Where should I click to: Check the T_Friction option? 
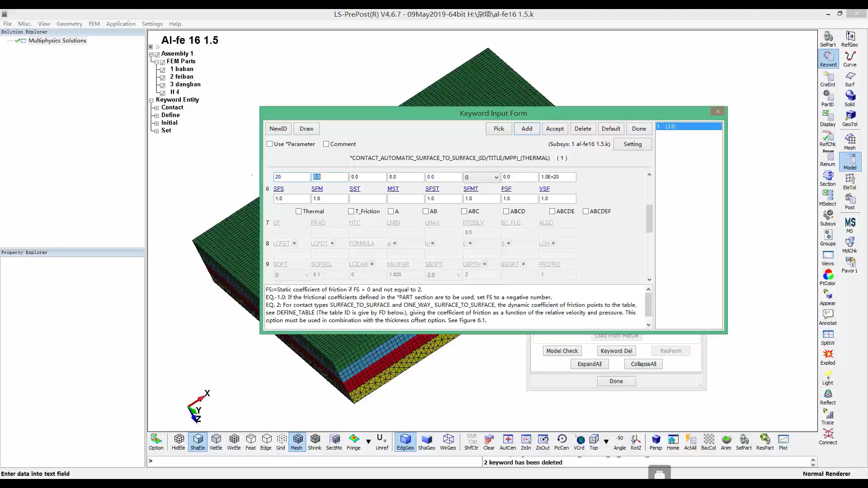[351, 211]
